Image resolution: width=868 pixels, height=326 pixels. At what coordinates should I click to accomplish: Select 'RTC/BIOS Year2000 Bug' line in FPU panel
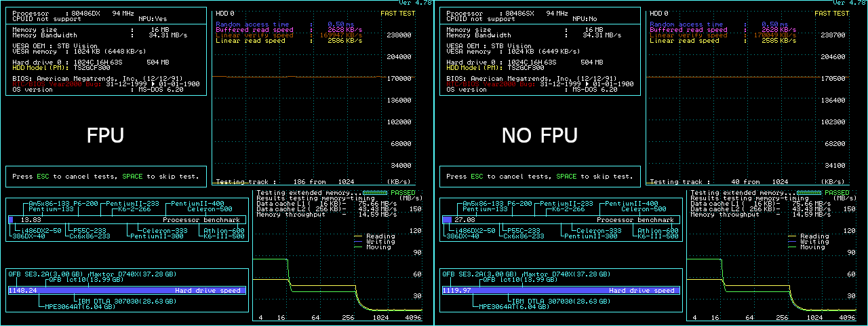(x=106, y=84)
